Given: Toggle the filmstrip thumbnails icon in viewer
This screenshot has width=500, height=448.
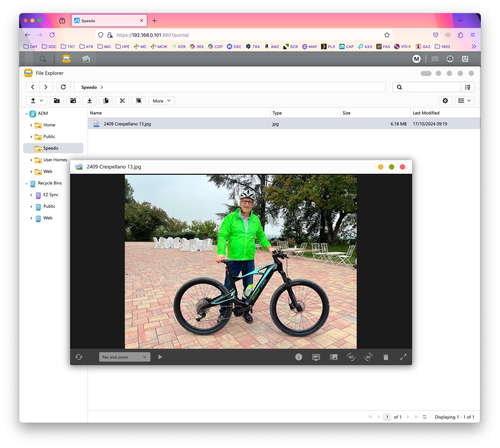Looking at the screenshot, I should (x=333, y=357).
